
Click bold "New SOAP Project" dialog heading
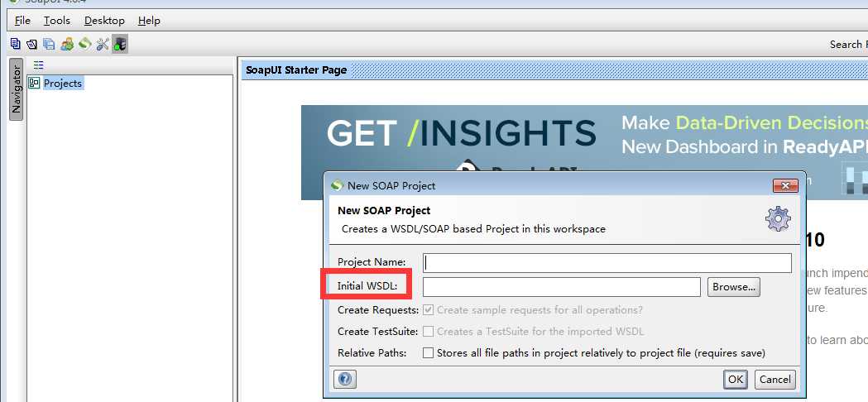tap(384, 210)
